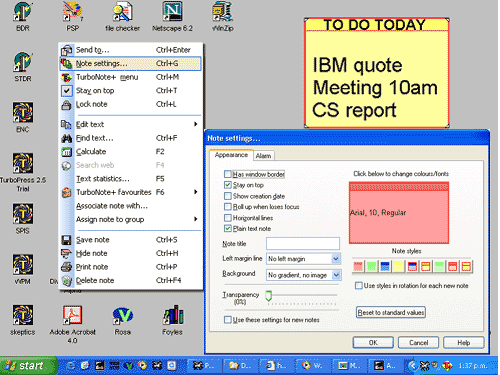
Task: Launch the WinZip desktop icon
Action: point(222,16)
